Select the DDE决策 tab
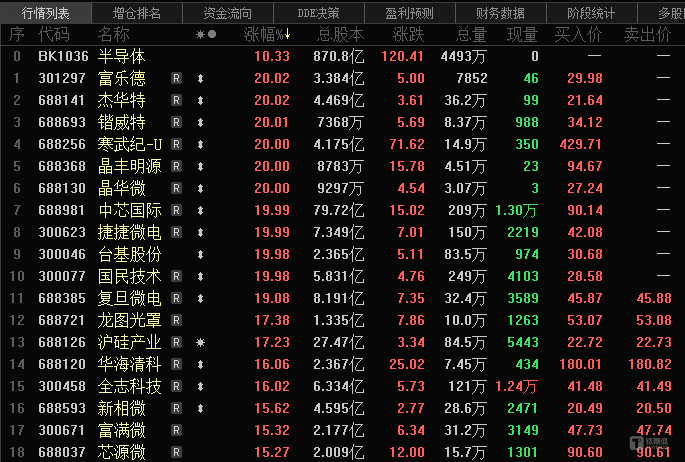 point(318,13)
